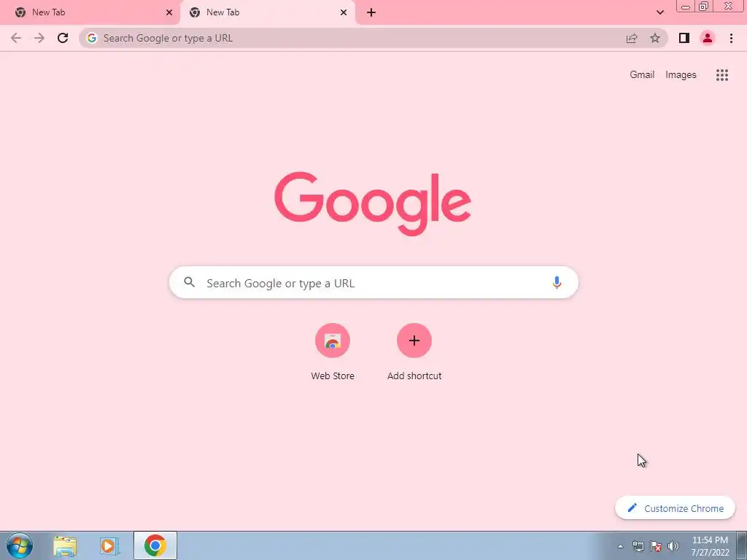The height and width of the screenshot is (560, 747).
Task: Start voice search with the microphone
Action: click(x=557, y=282)
